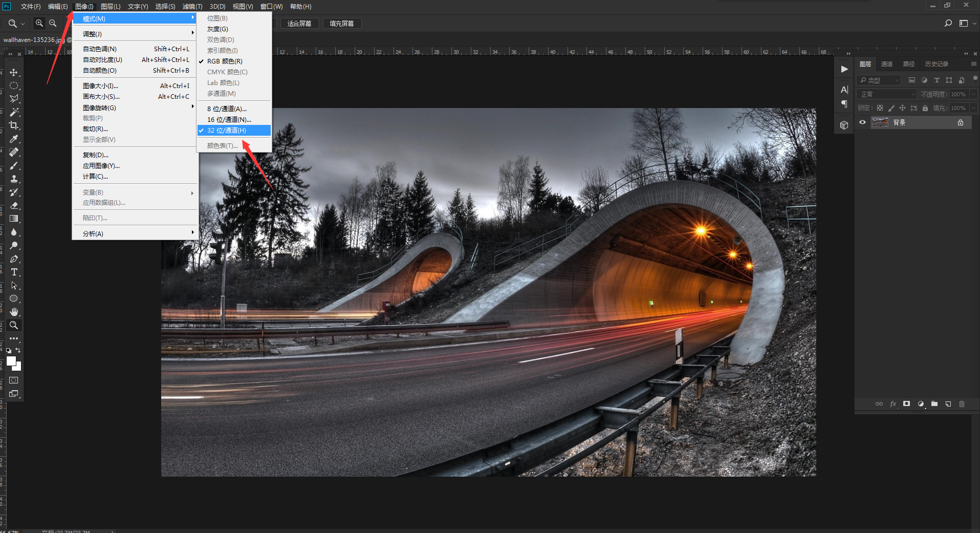
Task: Select the Pen tool
Action: coord(14,259)
